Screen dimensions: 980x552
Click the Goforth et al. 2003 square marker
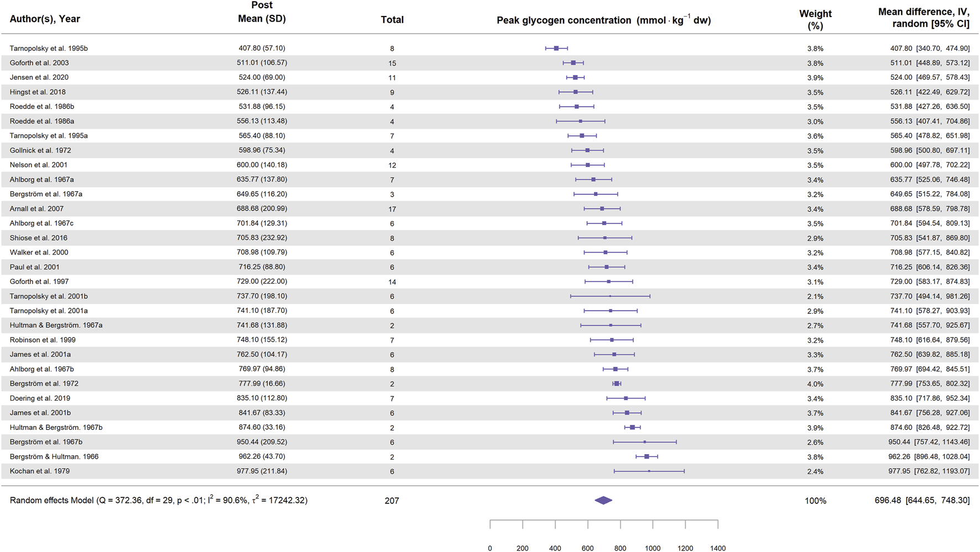click(x=573, y=63)
